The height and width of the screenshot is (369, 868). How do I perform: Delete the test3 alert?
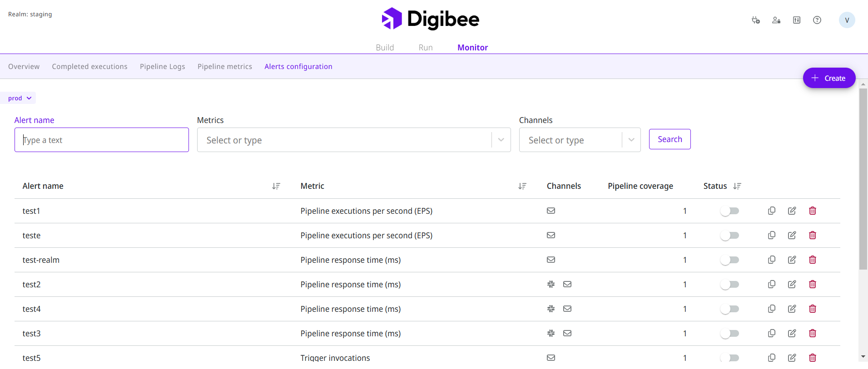tap(812, 333)
